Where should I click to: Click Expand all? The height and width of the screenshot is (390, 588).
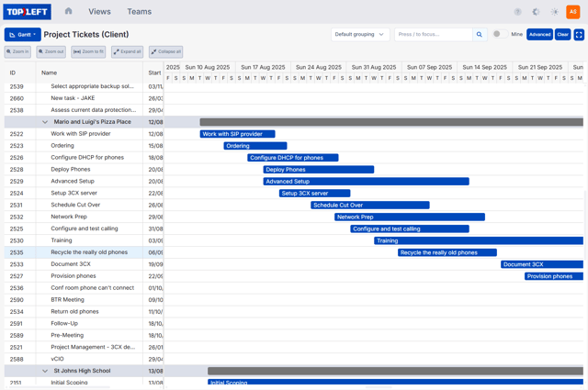[x=127, y=51]
